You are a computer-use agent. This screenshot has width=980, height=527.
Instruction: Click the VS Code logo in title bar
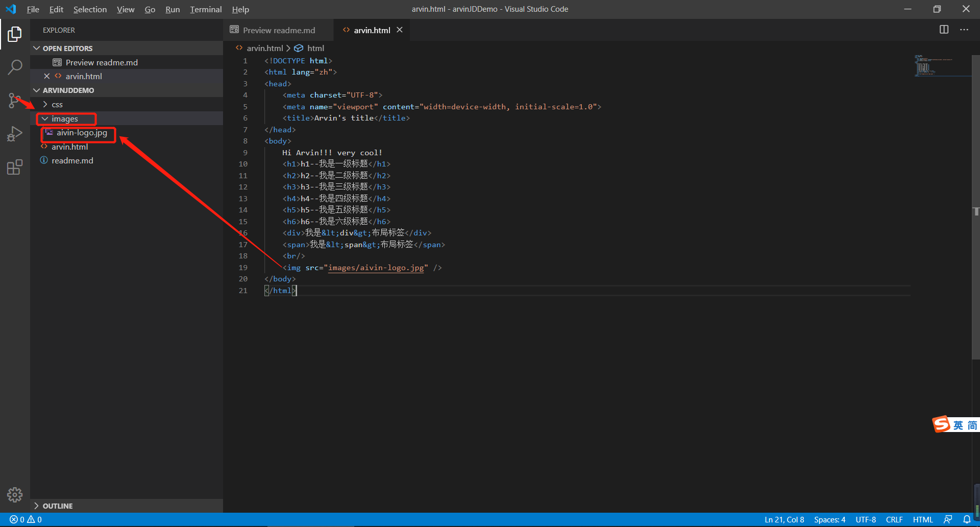click(x=11, y=9)
